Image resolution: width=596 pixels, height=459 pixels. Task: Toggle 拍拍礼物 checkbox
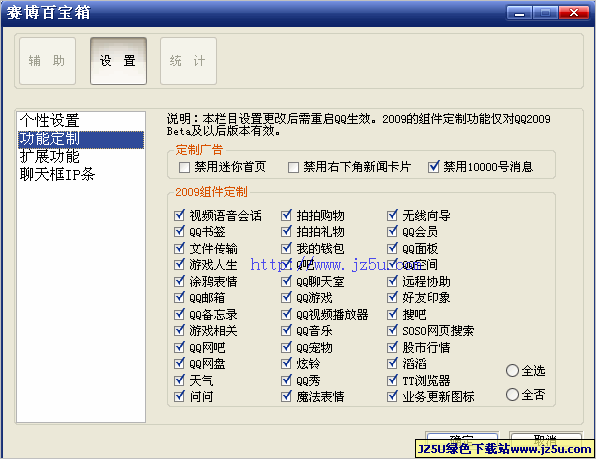tap(286, 231)
